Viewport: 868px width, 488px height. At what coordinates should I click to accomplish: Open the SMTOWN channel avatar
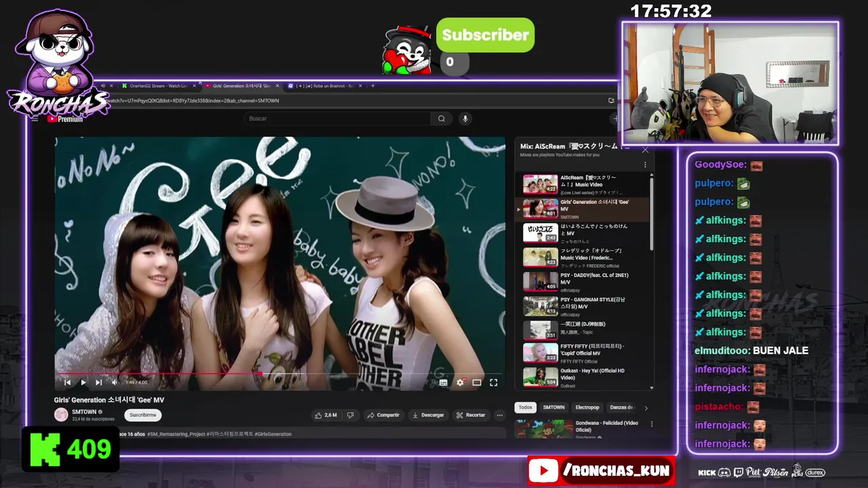[61, 415]
